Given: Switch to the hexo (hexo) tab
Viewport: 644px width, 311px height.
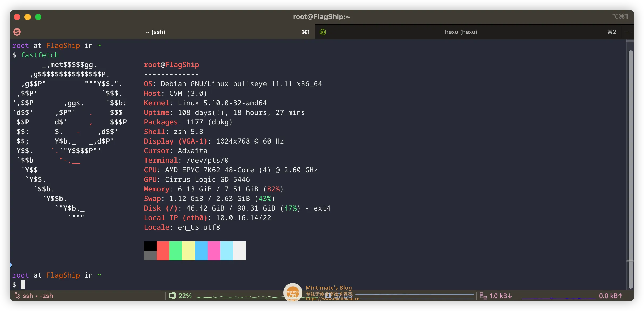Looking at the screenshot, I should point(461,32).
